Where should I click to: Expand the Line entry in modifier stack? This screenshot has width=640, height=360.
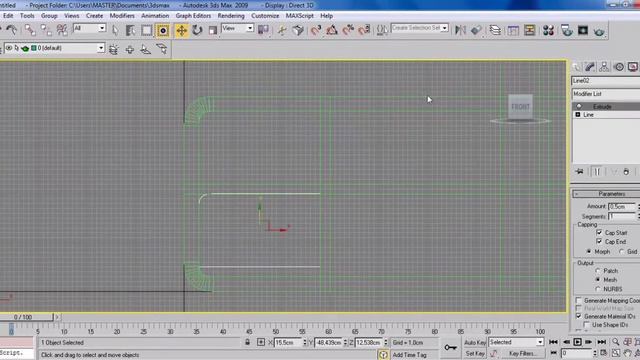click(578, 115)
